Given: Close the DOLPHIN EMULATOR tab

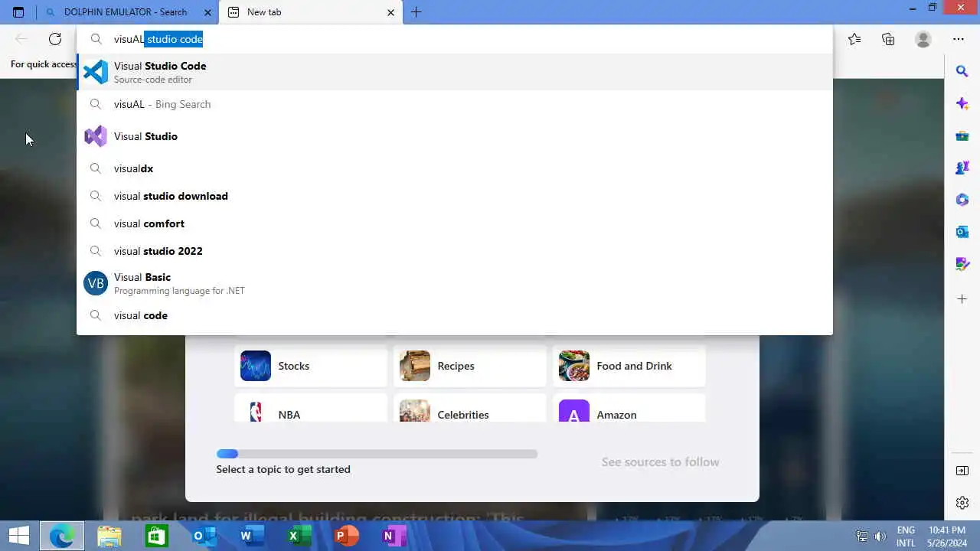Looking at the screenshot, I should click(207, 12).
